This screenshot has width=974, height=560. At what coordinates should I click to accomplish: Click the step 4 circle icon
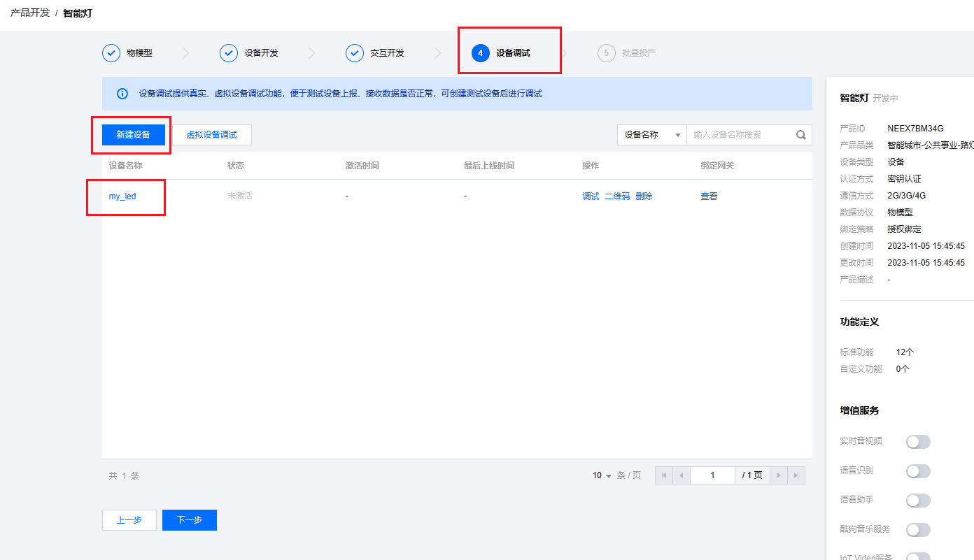coord(481,53)
